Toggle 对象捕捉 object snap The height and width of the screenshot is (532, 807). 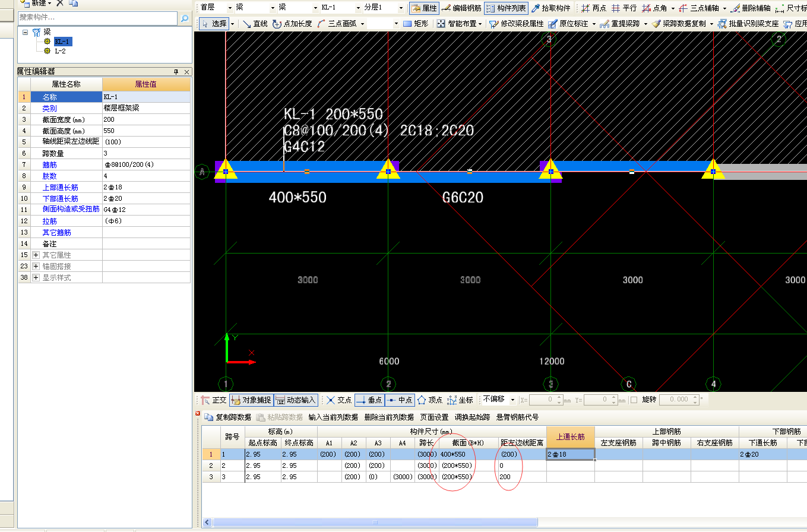[x=251, y=400]
